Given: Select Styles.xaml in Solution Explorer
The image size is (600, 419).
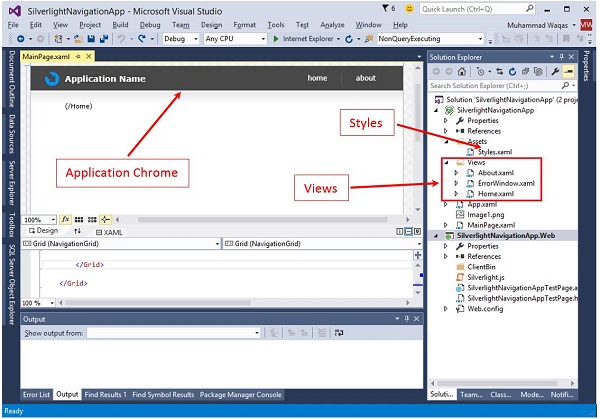Looking at the screenshot, I should tap(494, 152).
